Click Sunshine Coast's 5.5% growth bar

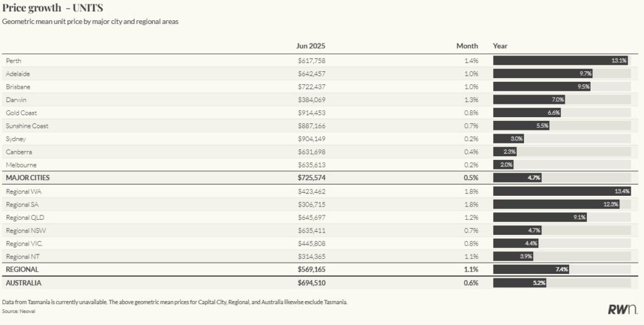point(521,126)
